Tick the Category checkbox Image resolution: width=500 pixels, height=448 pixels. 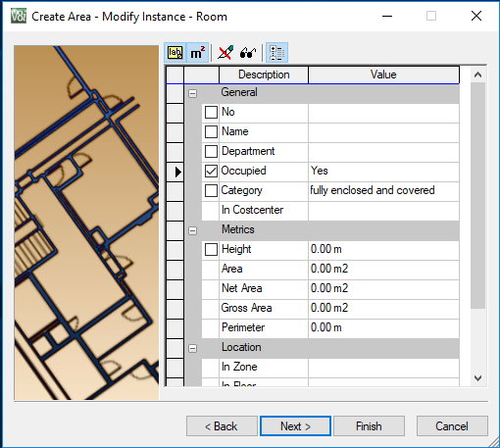point(211,190)
